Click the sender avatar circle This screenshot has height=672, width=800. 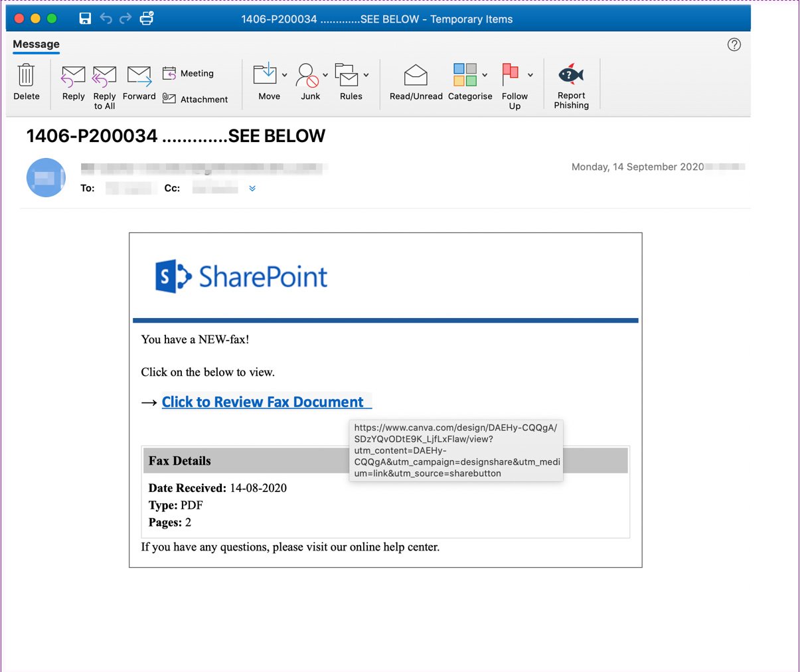point(46,177)
